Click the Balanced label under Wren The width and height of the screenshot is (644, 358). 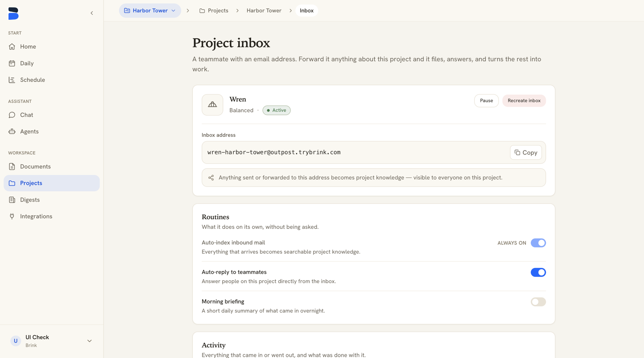click(x=242, y=110)
